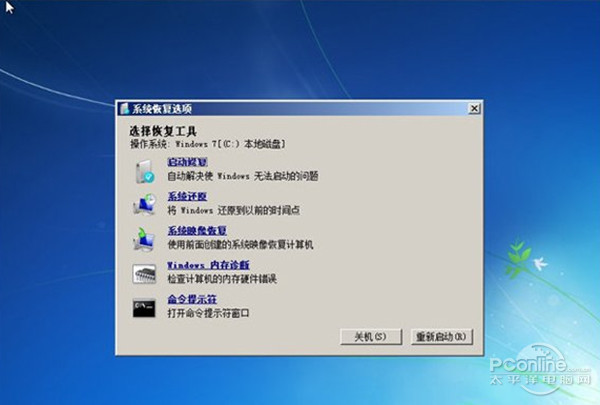Click the Startup Repair (启动修复) icon
The width and height of the screenshot is (600, 405).
144,171
